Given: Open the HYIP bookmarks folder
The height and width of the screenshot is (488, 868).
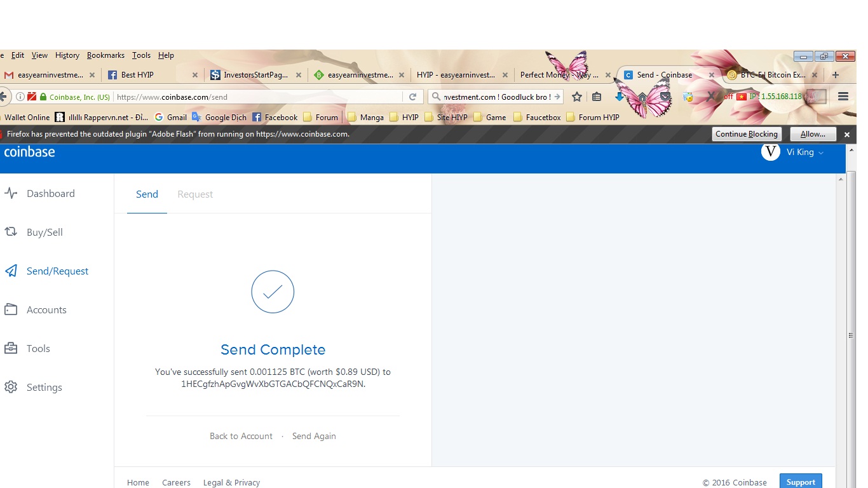Looking at the screenshot, I should [404, 117].
